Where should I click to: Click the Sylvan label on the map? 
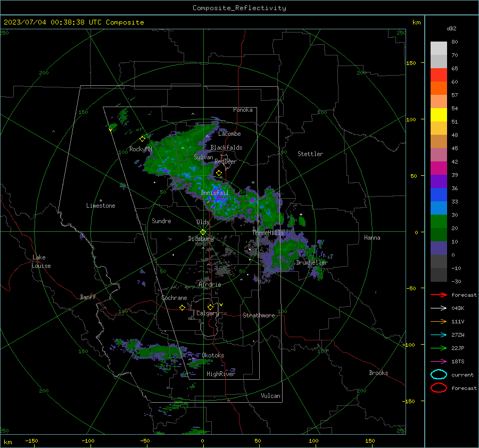coord(203,157)
